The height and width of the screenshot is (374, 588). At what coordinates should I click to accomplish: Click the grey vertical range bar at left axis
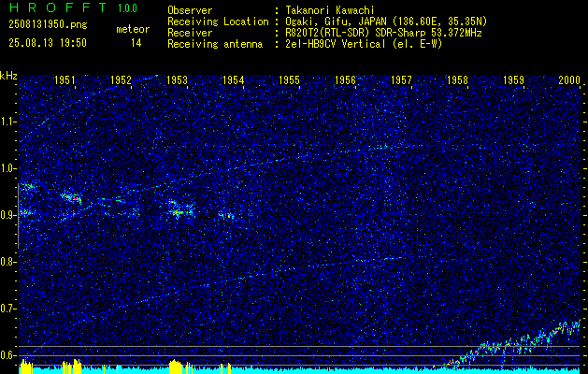point(19,216)
